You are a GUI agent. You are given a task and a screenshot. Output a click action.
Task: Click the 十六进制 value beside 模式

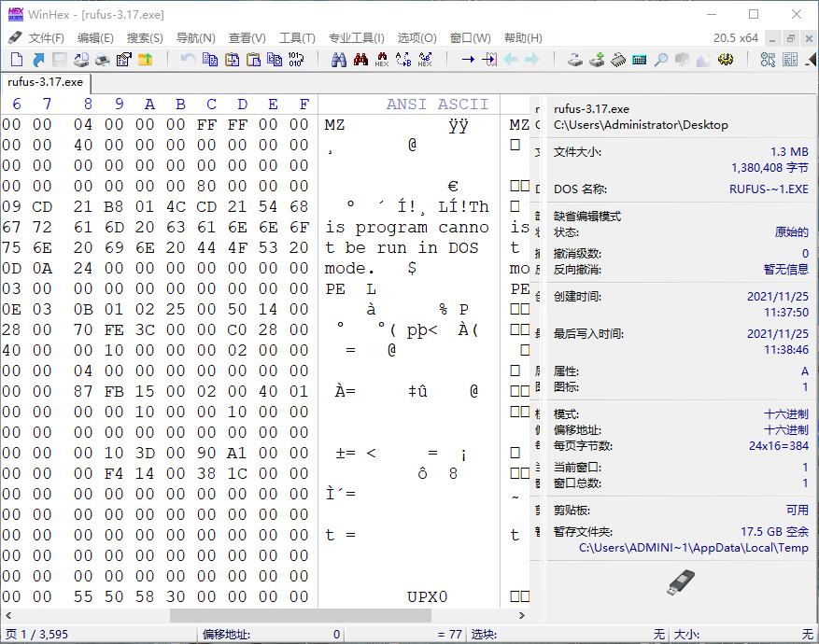[x=786, y=414]
